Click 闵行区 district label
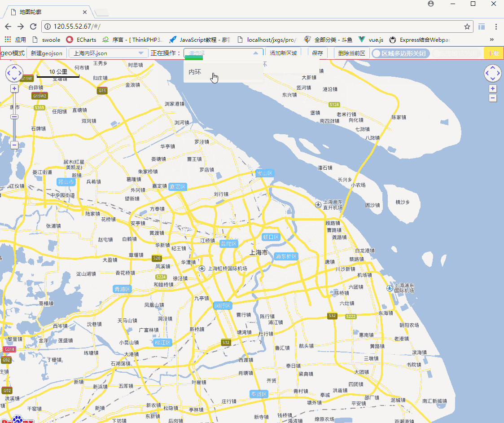504x423 pixels. click(223, 306)
